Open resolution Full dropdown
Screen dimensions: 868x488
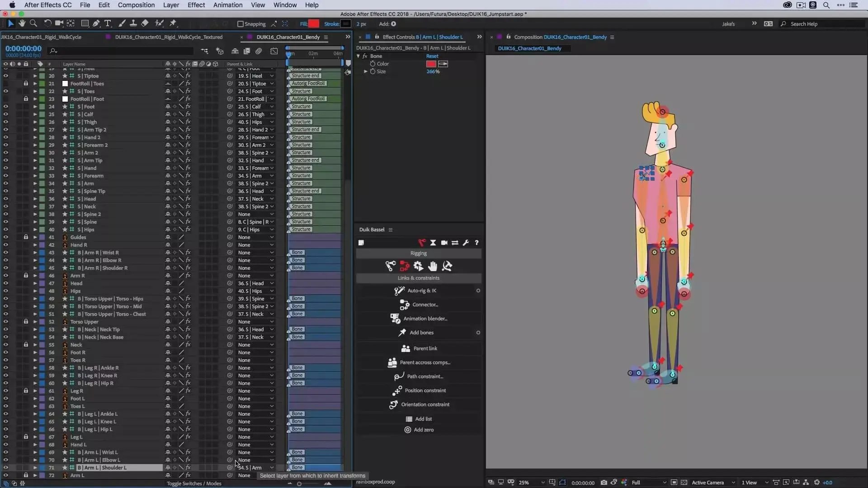point(649,483)
